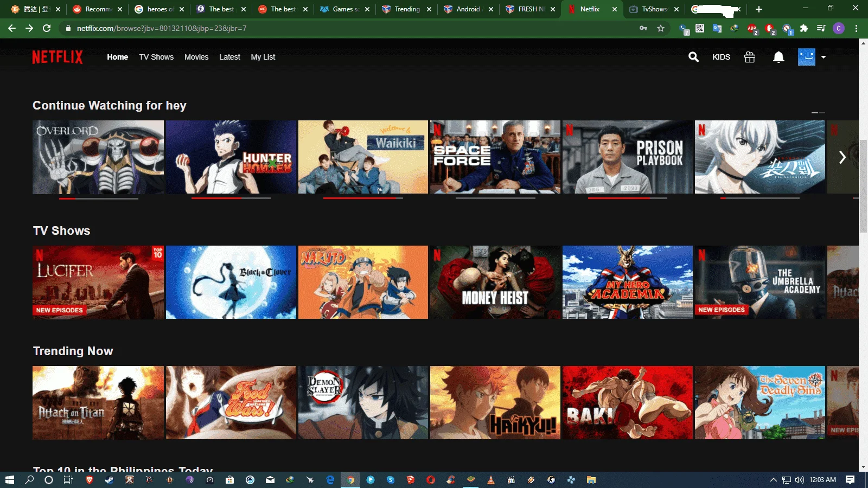Click the blue profile avatar
This screenshot has width=868, height=488.
pos(807,57)
